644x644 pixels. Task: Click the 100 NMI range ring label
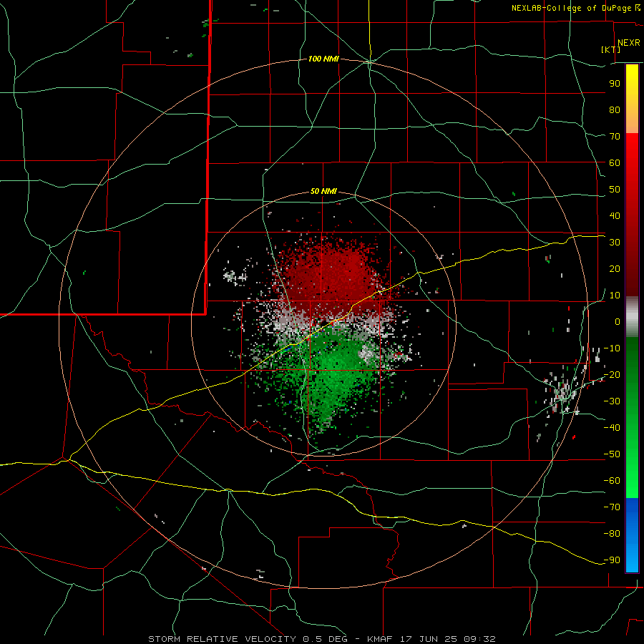(x=323, y=59)
